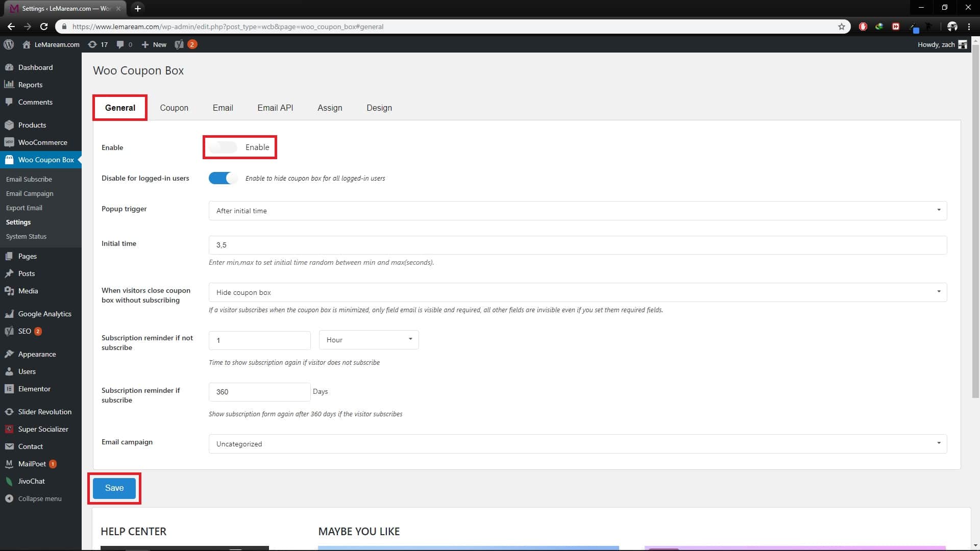Open Howdy, zach profile menu
Viewport: 980px width, 551px height.
(942, 44)
